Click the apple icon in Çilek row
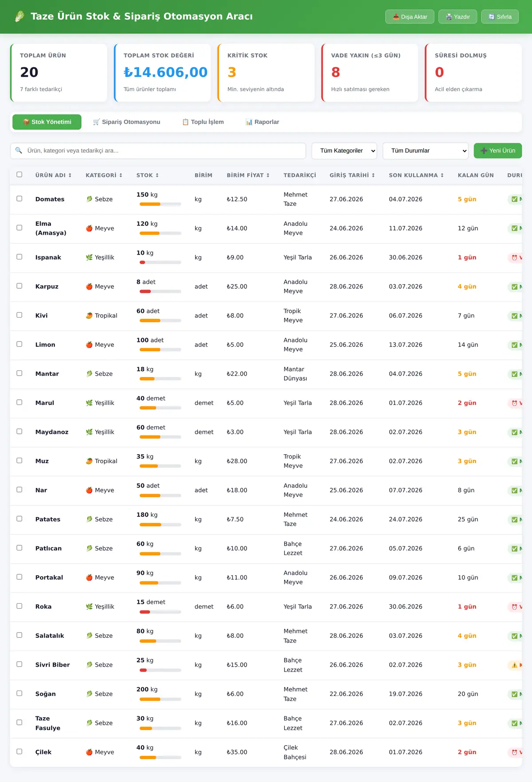The image size is (532, 782). (89, 752)
